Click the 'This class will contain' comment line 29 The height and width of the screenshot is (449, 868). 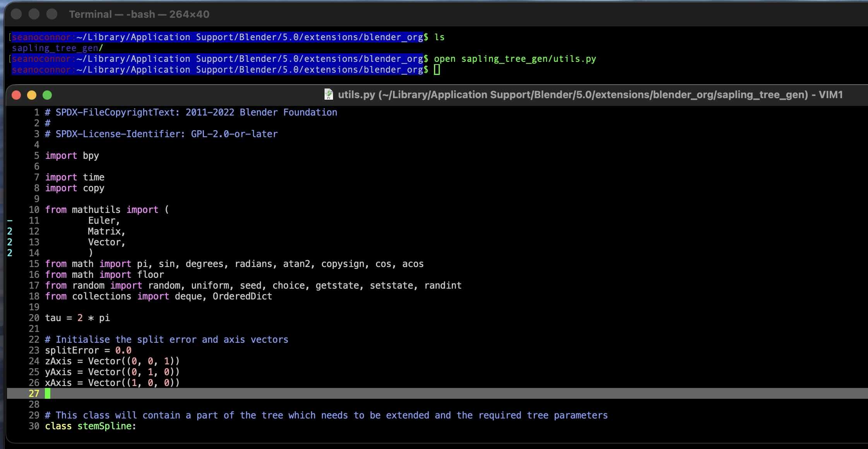pos(326,415)
